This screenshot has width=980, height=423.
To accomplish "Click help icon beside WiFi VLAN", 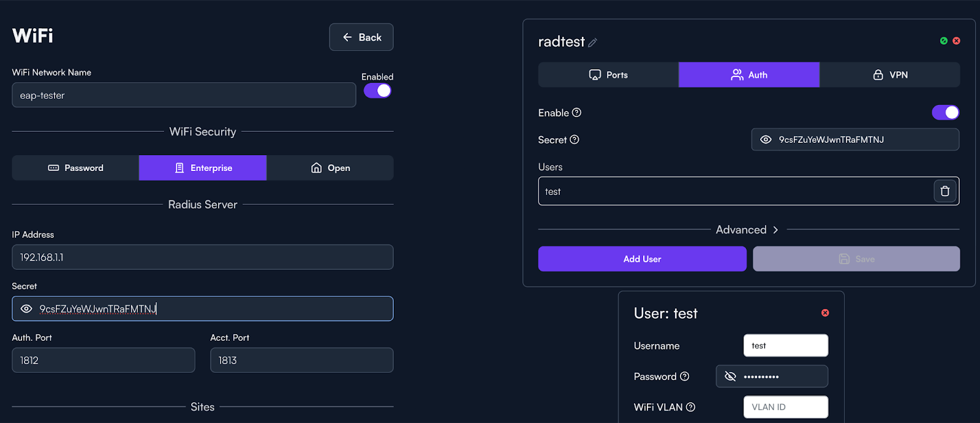I will pyautogui.click(x=690, y=407).
